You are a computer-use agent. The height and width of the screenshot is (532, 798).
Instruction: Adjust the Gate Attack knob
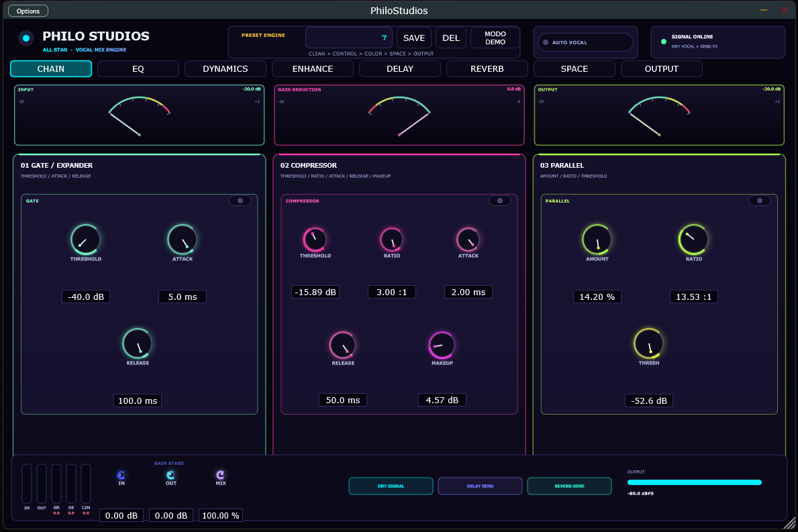(x=182, y=239)
